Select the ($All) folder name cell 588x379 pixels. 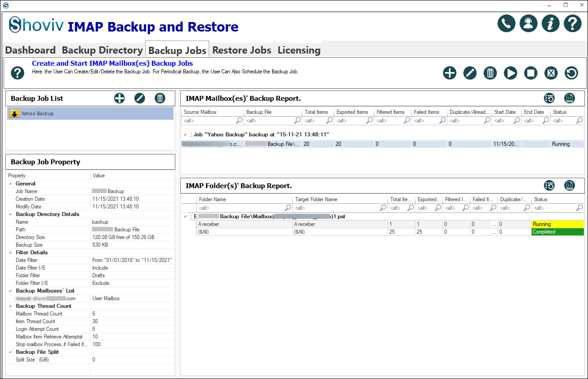[x=245, y=232]
